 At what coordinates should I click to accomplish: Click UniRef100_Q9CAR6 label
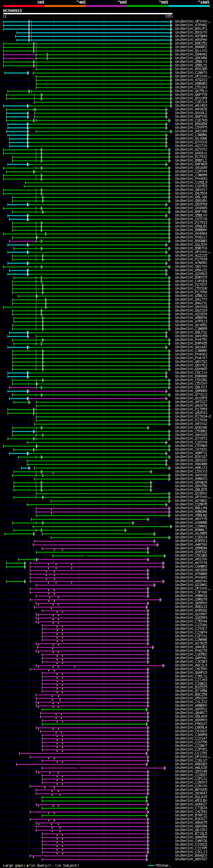(x=191, y=58)
